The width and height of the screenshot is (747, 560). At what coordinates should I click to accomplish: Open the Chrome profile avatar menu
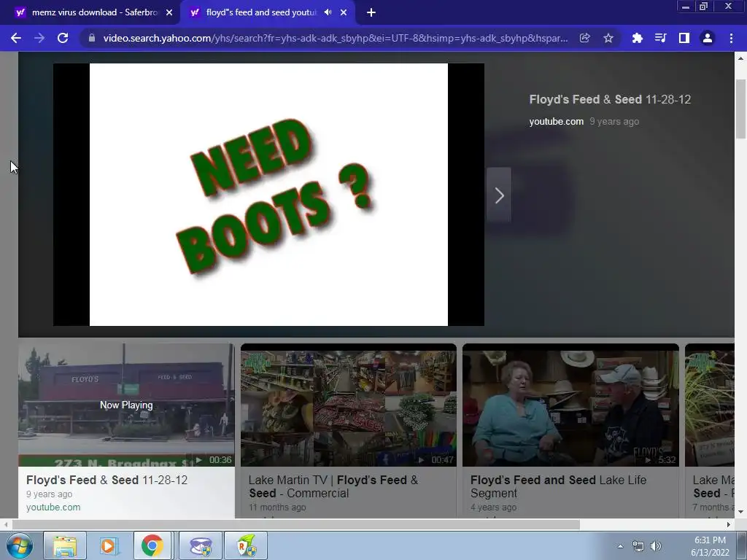click(708, 38)
